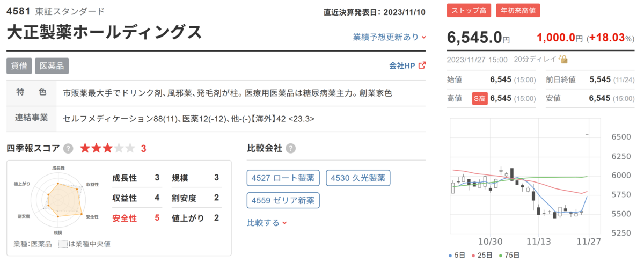The height and width of the screenshot is (262, 644).
Task: Click the は業種中央値 legend note
Action: click(x=84, y=244)
